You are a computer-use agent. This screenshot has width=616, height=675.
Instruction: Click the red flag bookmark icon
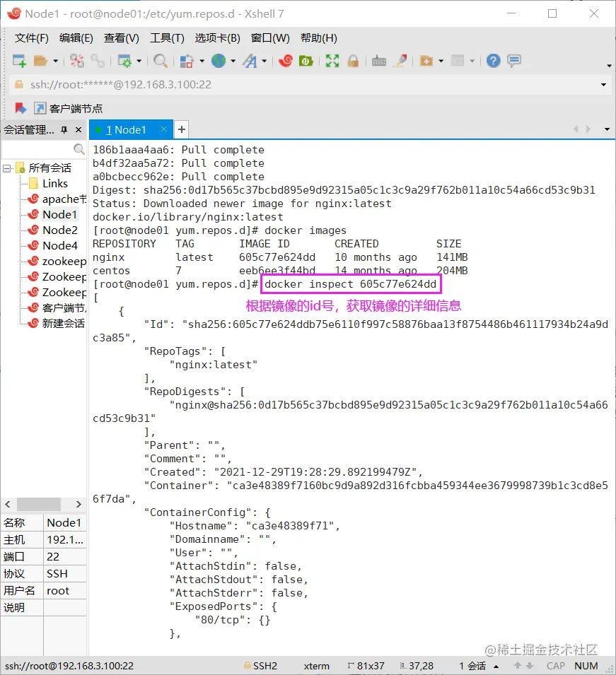tap(21, 108)
